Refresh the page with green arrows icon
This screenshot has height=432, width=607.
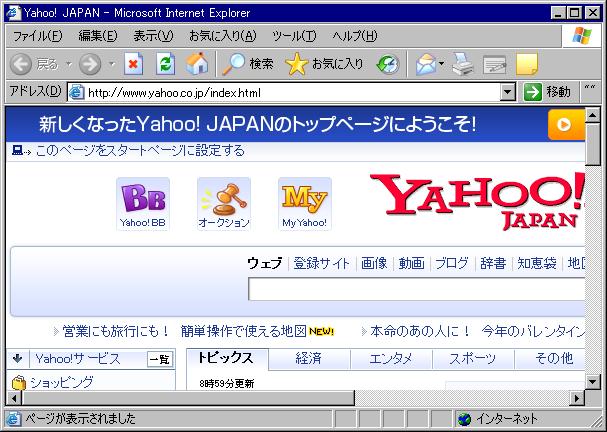(x=166, y=64)
